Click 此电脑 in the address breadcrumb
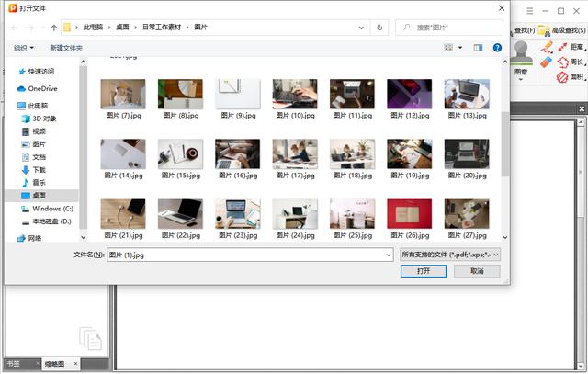This screenshot has height=374, width=588. click(93, 28)
